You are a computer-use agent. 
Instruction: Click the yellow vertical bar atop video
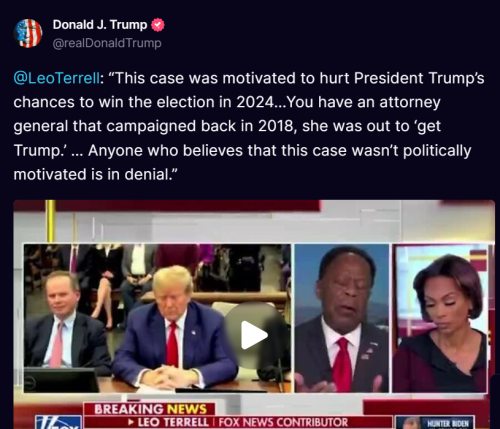point(50,221)
